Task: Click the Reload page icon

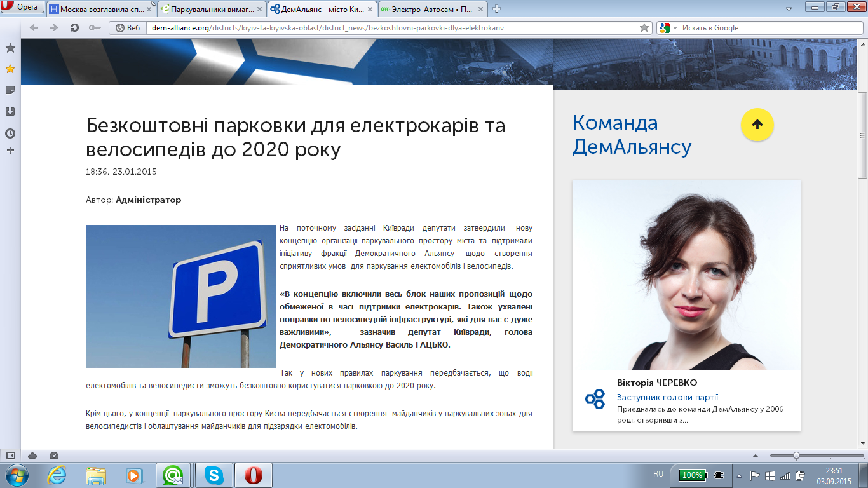Action: (x=74, y=28)
